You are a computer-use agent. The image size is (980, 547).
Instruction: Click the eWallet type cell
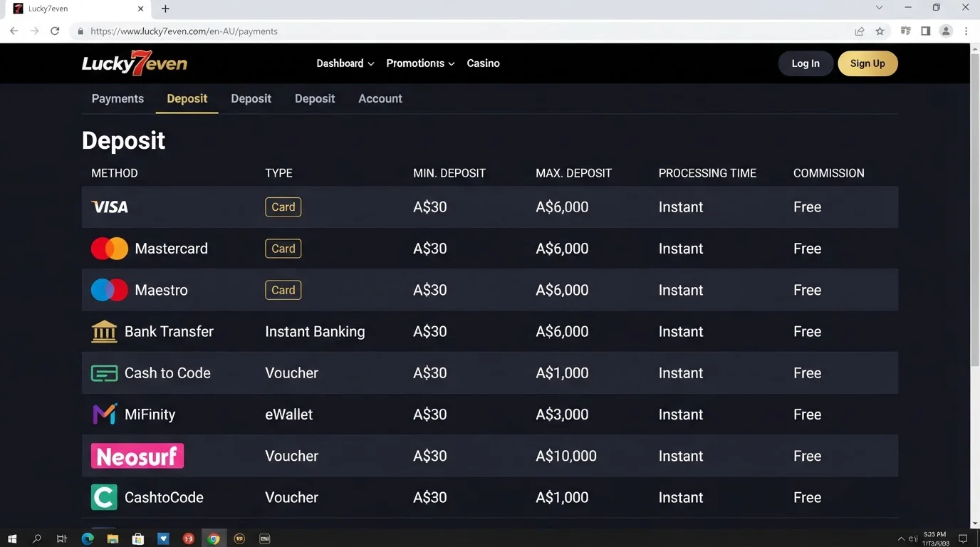[289, 415]
